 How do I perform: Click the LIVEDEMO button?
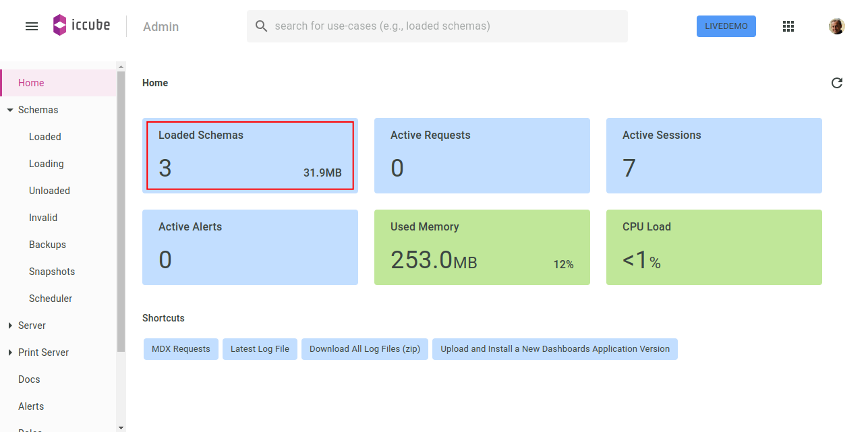point(726,26)
